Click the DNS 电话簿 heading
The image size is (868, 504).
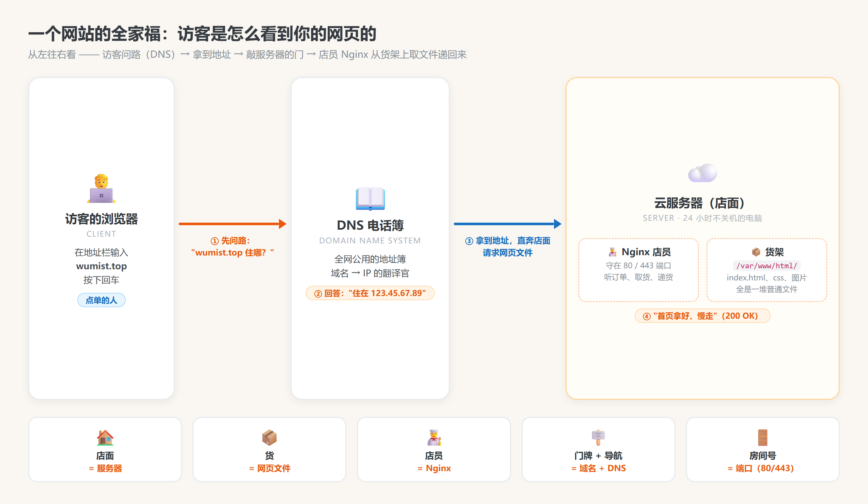click(370, 225)
